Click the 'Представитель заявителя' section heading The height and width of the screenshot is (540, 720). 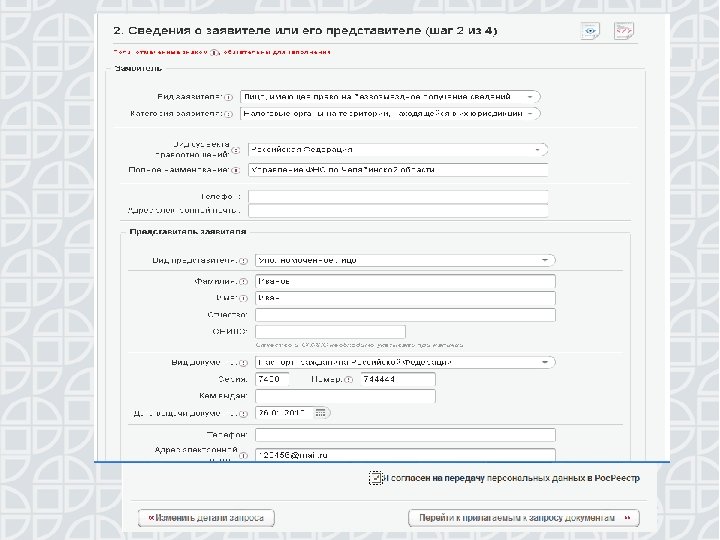188,231
